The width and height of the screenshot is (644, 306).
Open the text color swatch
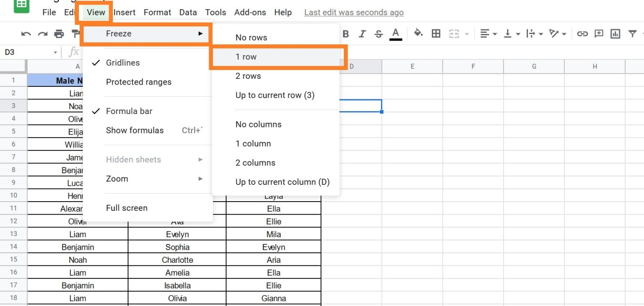395,34
